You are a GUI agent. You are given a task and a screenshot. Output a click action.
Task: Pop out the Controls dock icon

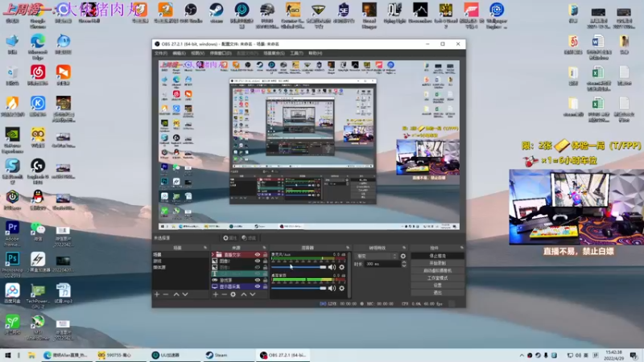click(461, 248)
